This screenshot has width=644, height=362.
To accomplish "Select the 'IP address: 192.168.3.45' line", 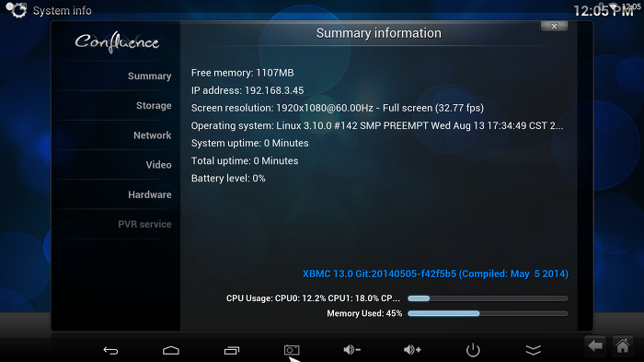I will point(247,90).
